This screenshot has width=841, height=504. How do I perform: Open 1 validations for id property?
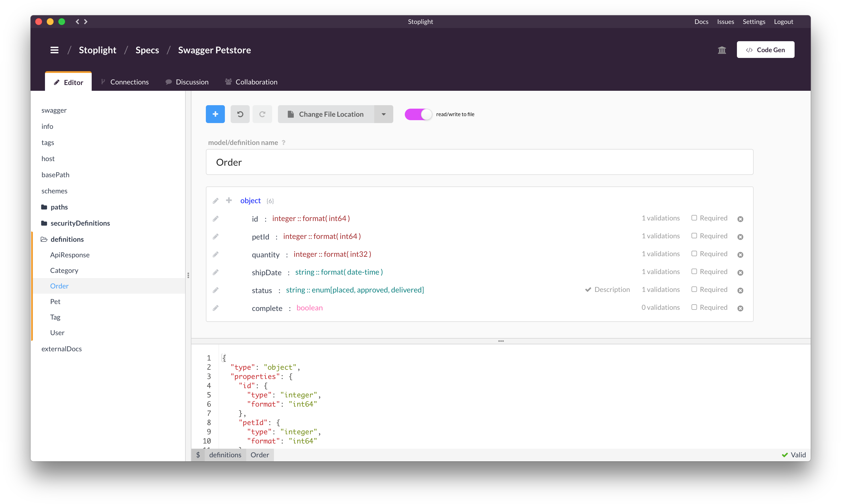coord(661,218)
